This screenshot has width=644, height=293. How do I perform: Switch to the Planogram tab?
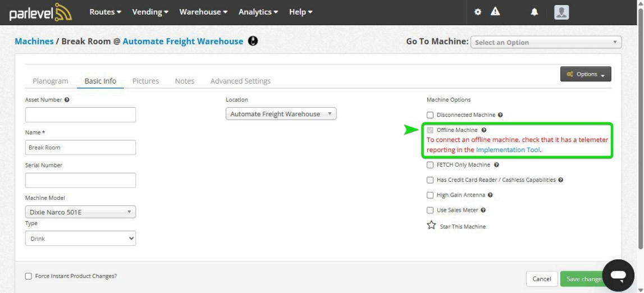coord(50,81)
